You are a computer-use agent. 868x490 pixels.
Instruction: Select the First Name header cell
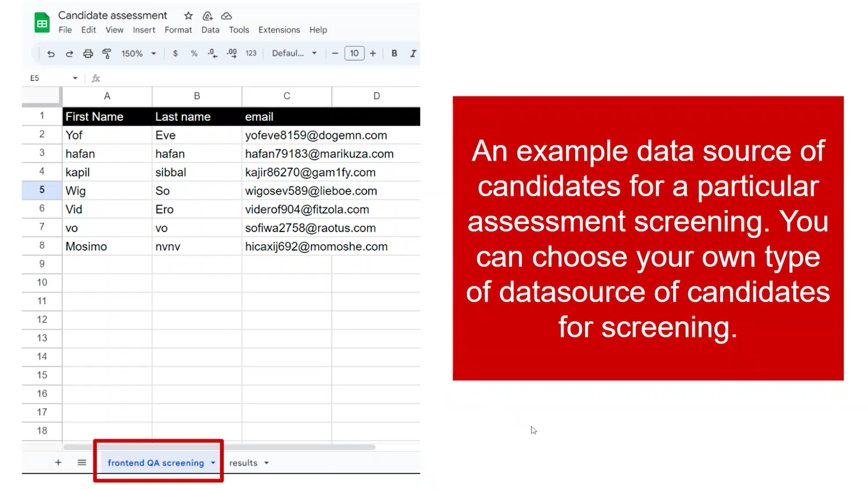point(107,117)
